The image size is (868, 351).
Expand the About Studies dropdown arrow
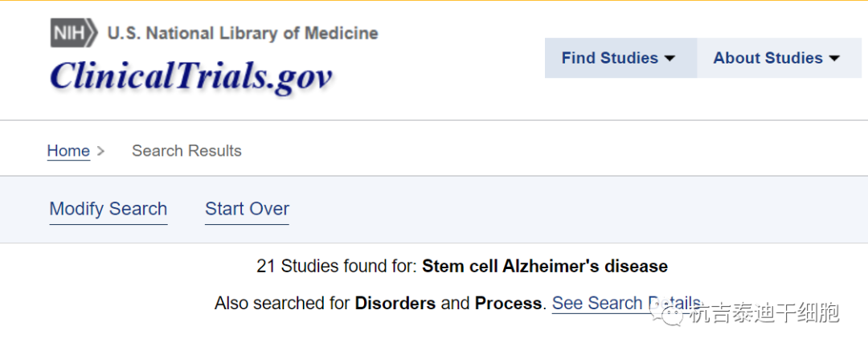tap(833, 59)
